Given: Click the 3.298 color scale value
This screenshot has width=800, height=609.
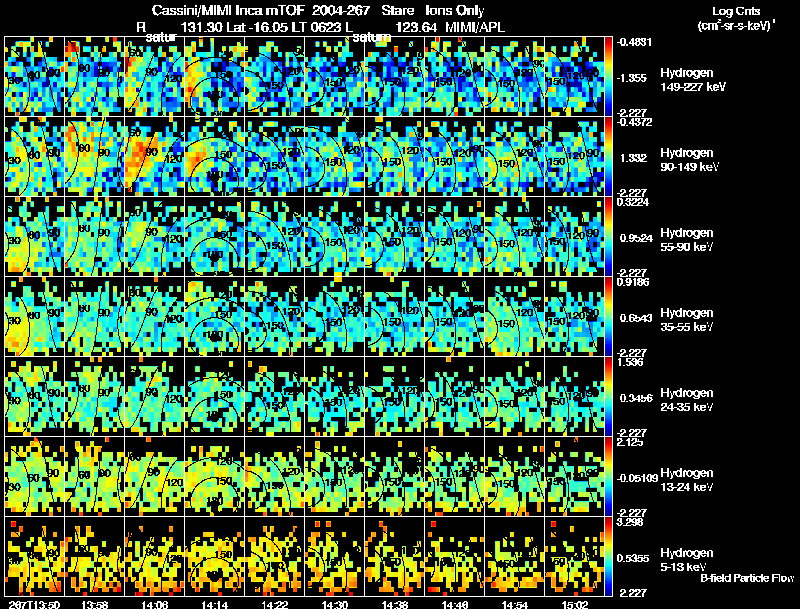Looking at the screenshot, I should pos(630,522).
